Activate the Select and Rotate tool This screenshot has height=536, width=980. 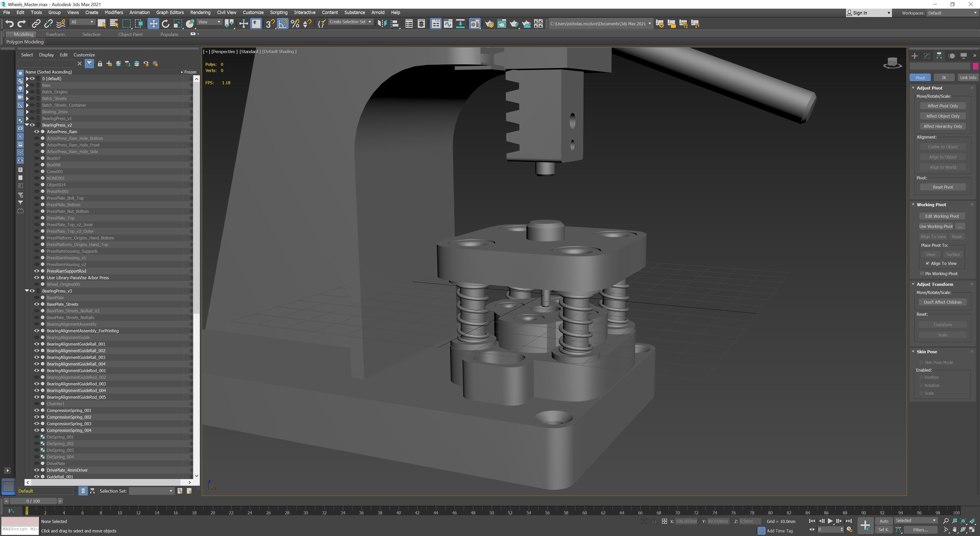(165, 23)
